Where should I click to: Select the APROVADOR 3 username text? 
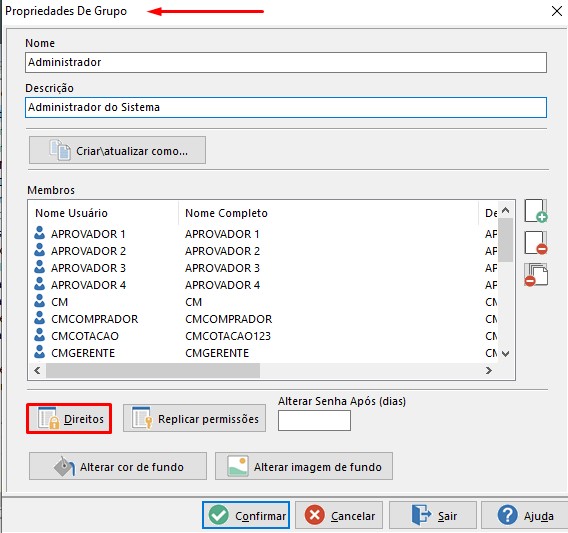[x=88, y=268]
